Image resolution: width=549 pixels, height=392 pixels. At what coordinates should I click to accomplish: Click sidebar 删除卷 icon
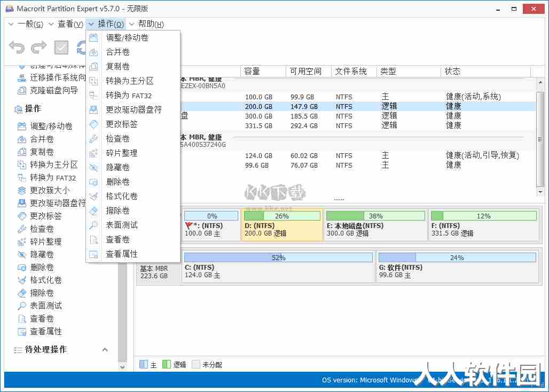coord(22,268)
